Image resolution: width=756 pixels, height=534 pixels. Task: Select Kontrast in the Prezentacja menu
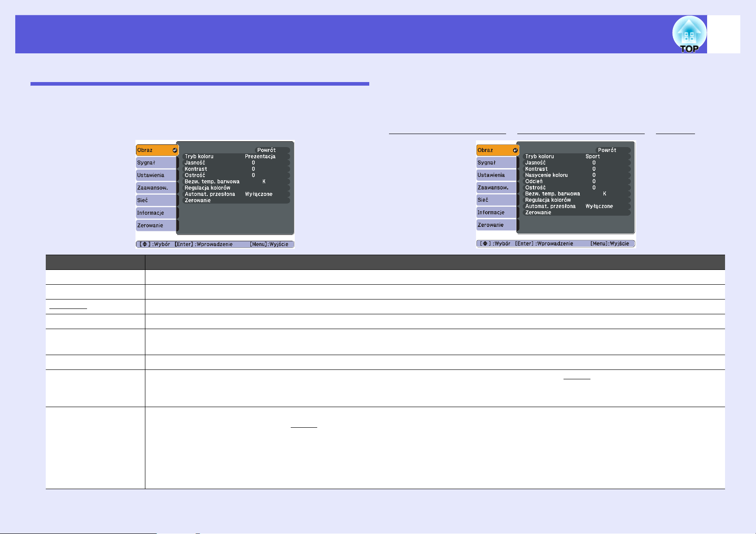click(236, 169)
